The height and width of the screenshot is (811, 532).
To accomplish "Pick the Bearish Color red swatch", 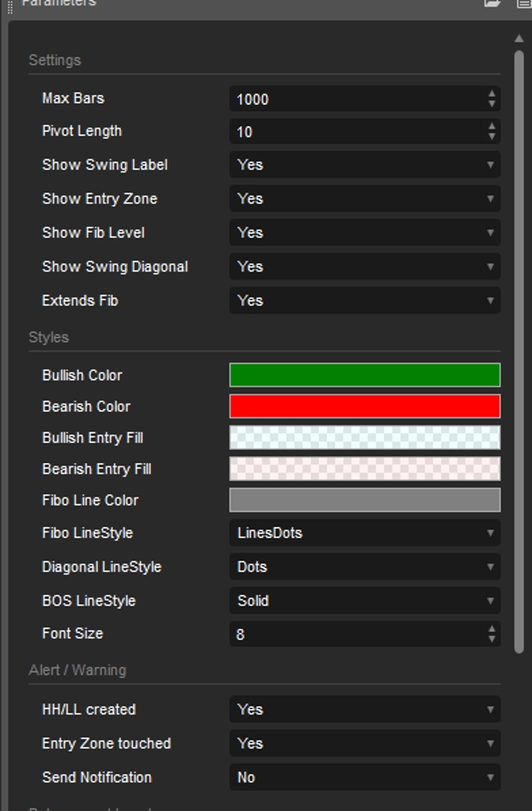I will 365,406.
